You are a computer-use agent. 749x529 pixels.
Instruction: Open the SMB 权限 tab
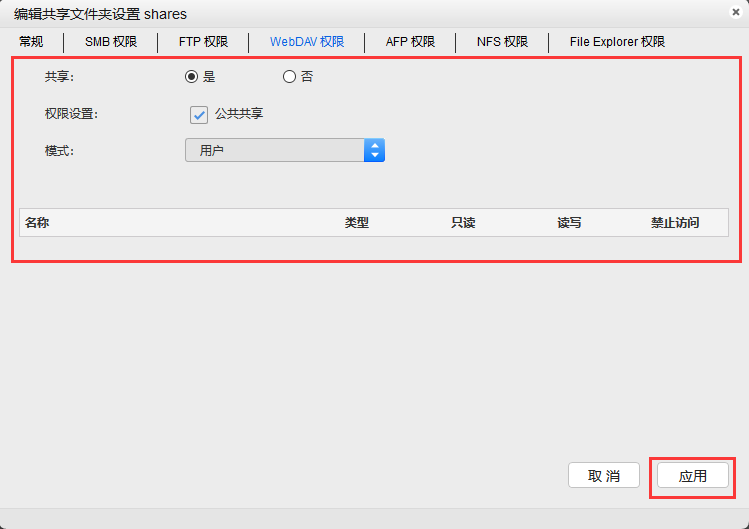tap(111, 42)
